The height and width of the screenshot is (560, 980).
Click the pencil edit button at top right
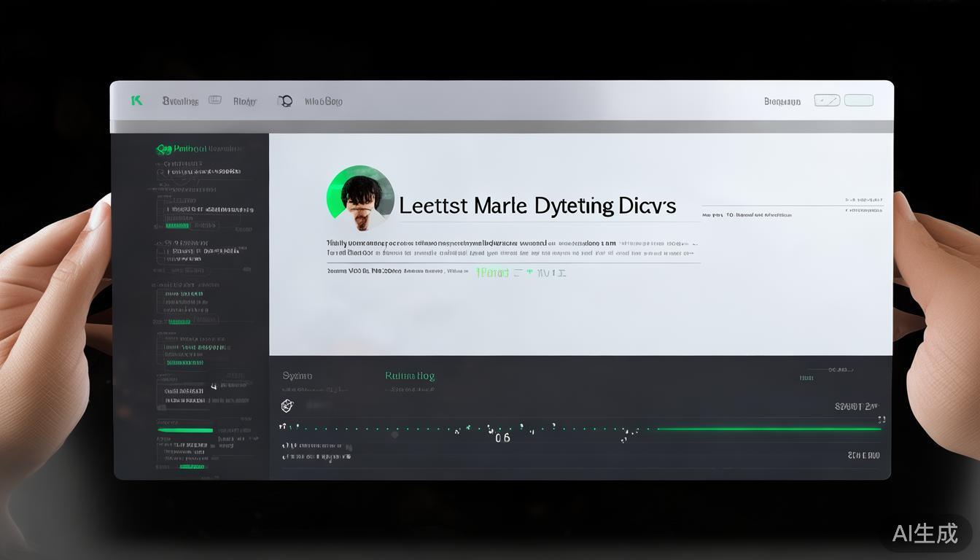(827, 101)
